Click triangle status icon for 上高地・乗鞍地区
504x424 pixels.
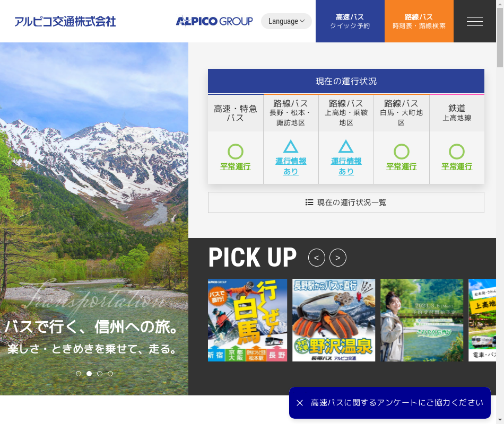point(346,147)
